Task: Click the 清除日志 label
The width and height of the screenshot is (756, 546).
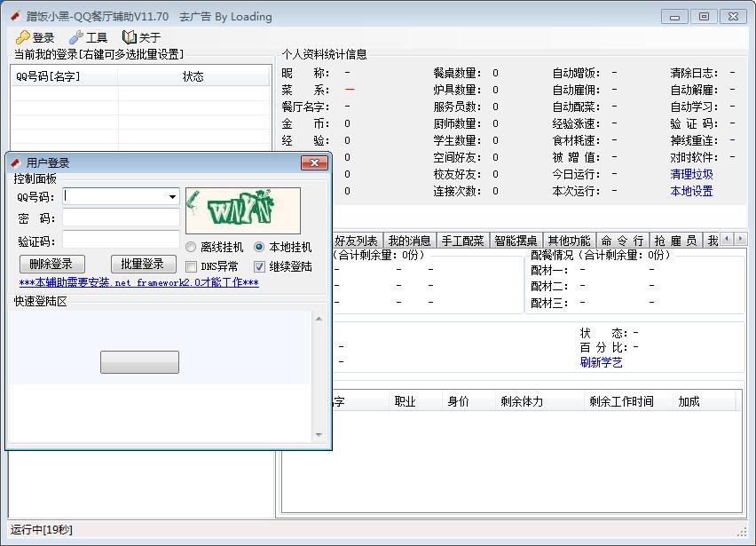Action: (x=694, y=73)
